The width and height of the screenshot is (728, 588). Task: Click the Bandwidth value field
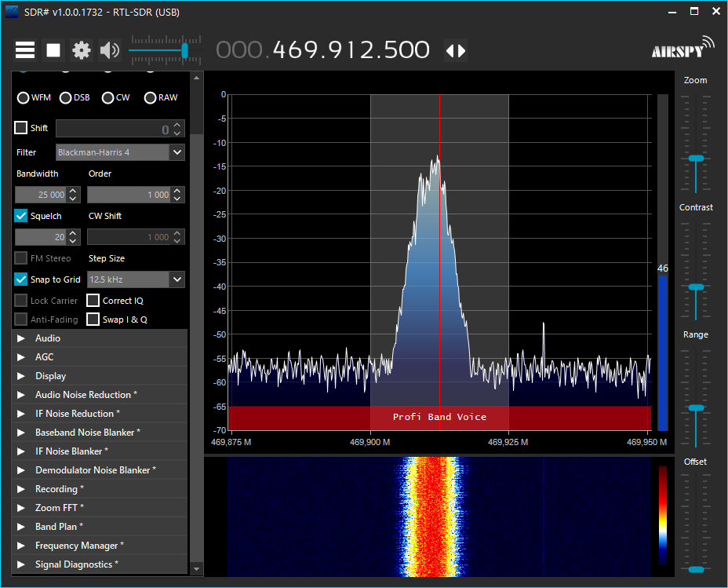40,195
